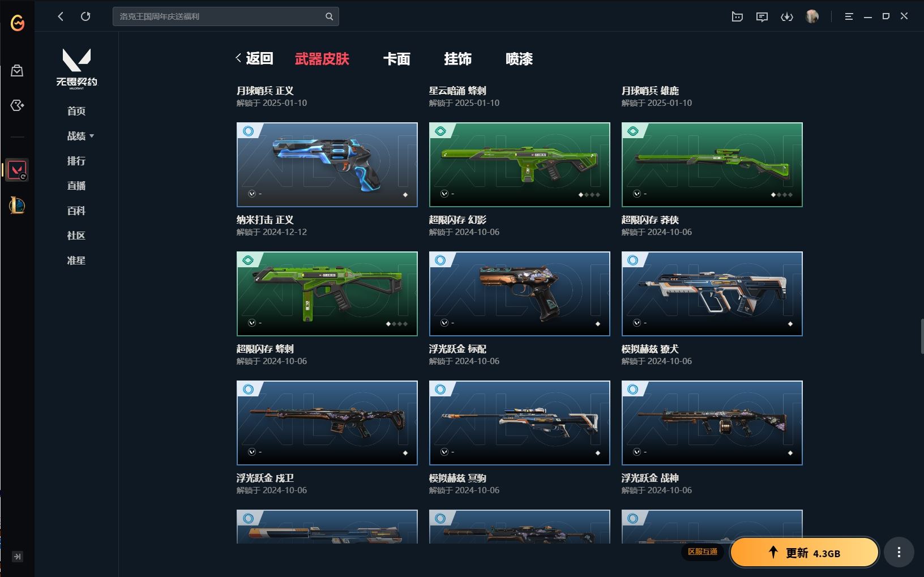Switch to the 挂饰 tab
Screen dimensions: 924x577
pos(457,59)
